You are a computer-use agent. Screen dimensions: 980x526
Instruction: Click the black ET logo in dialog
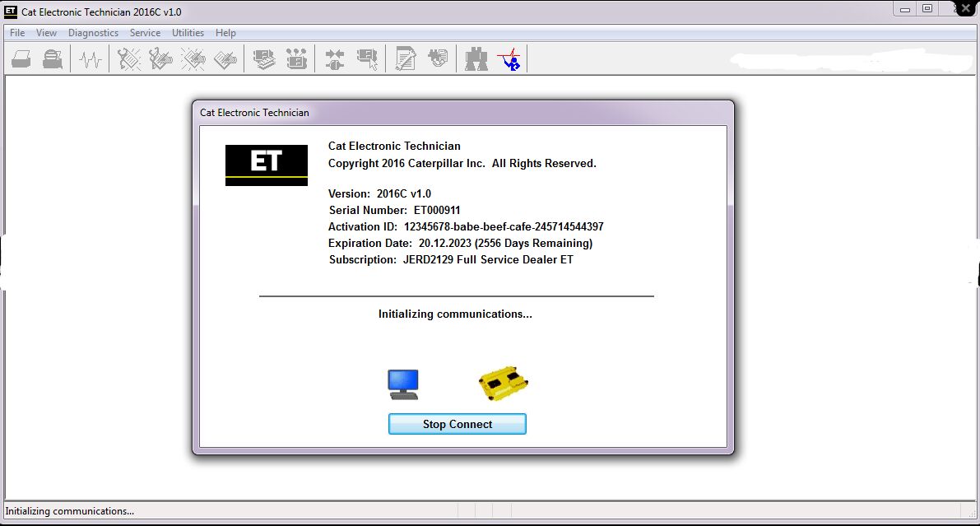coord(267,165)
